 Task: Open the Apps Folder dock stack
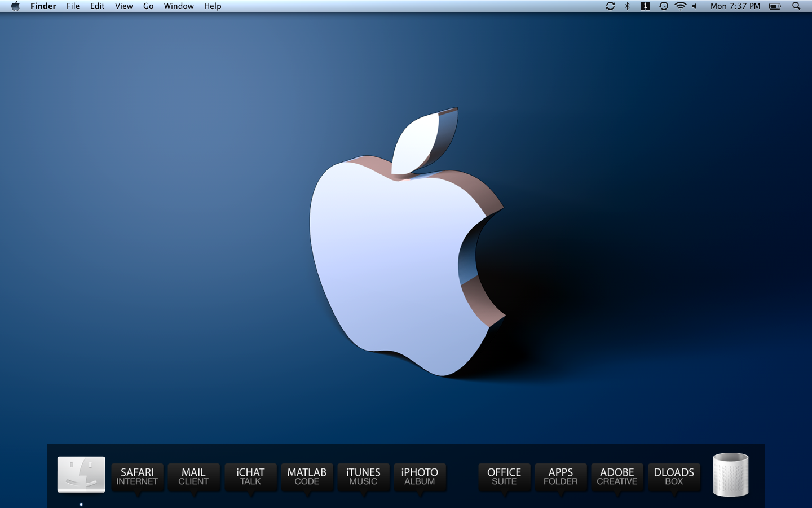561,478
